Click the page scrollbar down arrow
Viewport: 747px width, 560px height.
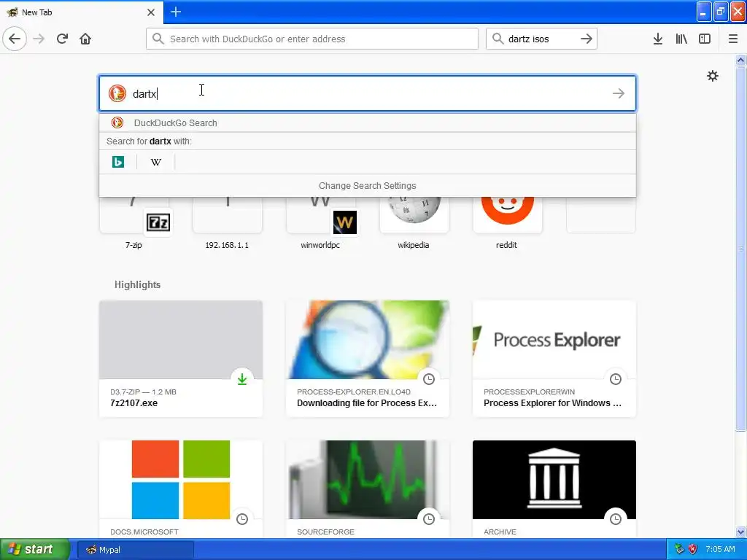click(x=741, y=532)
